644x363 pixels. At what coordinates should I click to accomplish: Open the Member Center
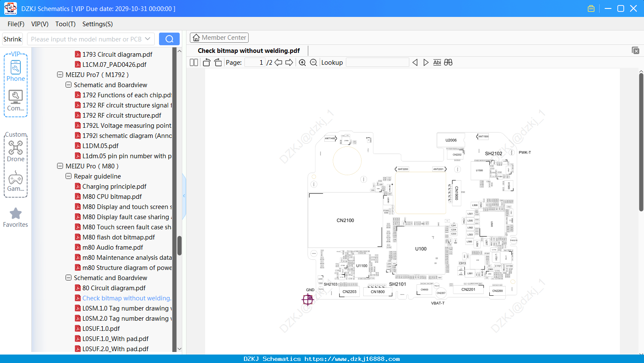pos(219,38)
